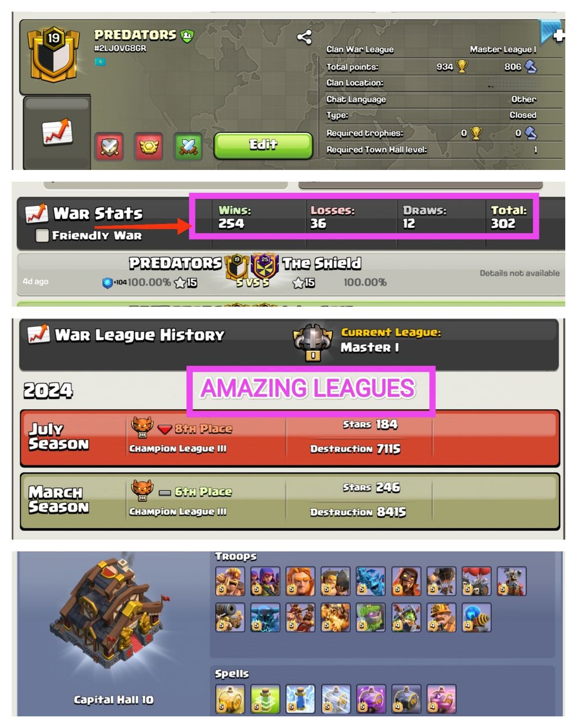Open the green crossed-swords friendly challenge icon
Viewport: 577px width, 728px height.
[x=188, y=147]
